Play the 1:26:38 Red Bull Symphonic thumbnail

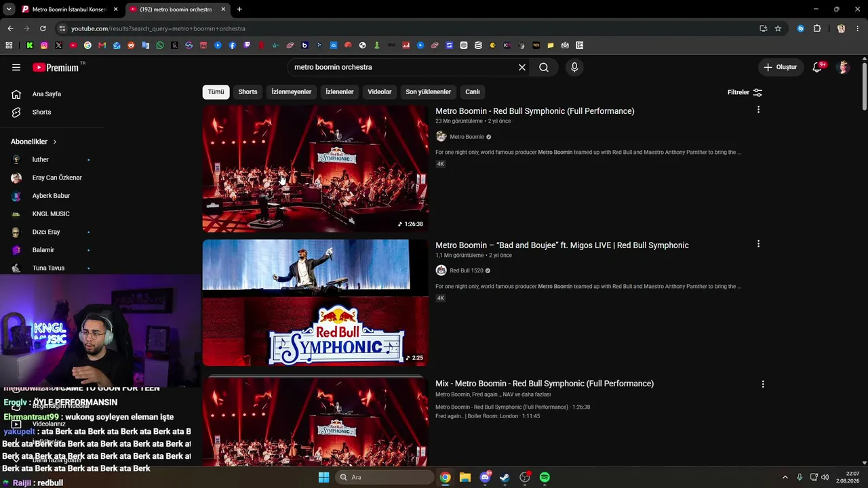point(315,169)
